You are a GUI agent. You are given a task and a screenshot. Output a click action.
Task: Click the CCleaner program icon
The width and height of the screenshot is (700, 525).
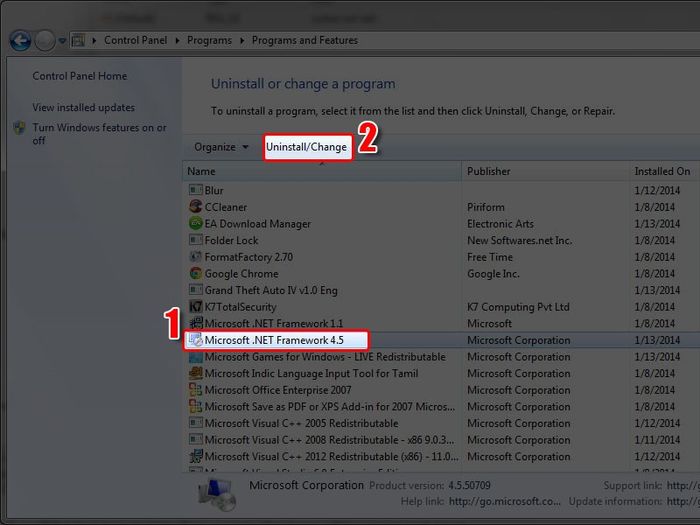tap(196, 207)
